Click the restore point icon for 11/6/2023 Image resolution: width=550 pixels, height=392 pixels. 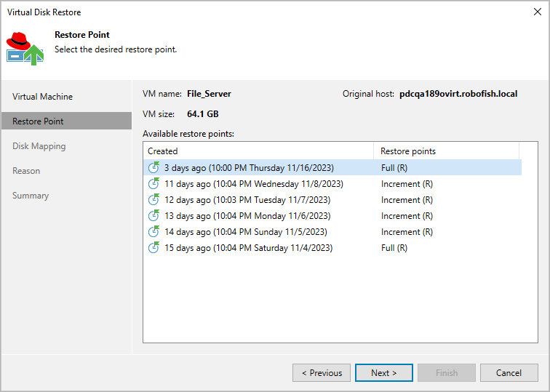click(x=154, y=215)
